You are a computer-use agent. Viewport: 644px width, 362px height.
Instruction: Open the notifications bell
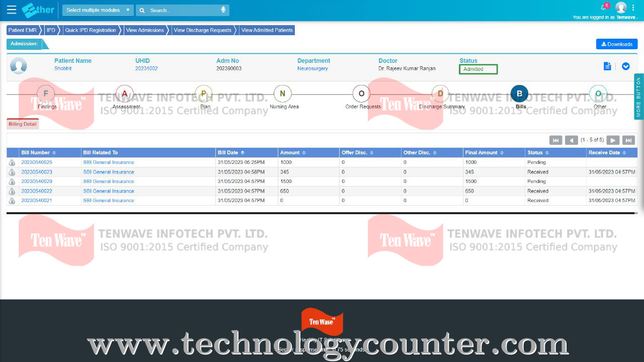[604, 7]
